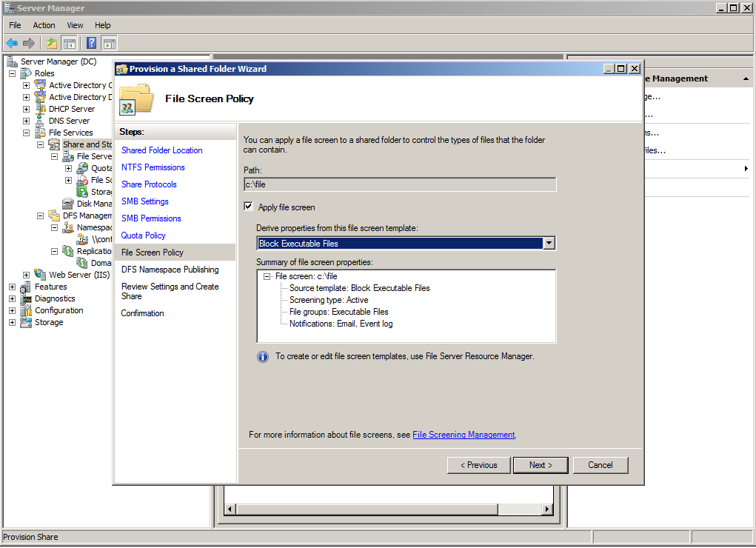Click the File Services role icon
The height and width of the screenshot is (548, 756).
41,132
